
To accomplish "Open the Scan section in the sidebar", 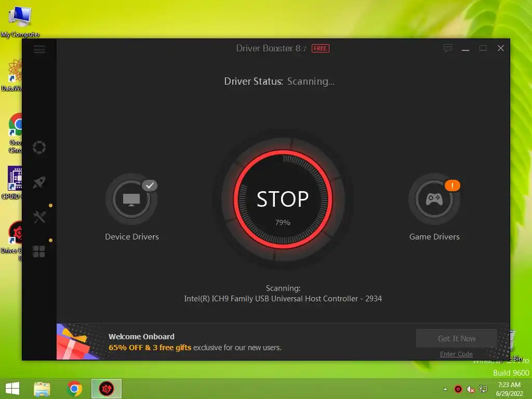I will click(39, 147).
